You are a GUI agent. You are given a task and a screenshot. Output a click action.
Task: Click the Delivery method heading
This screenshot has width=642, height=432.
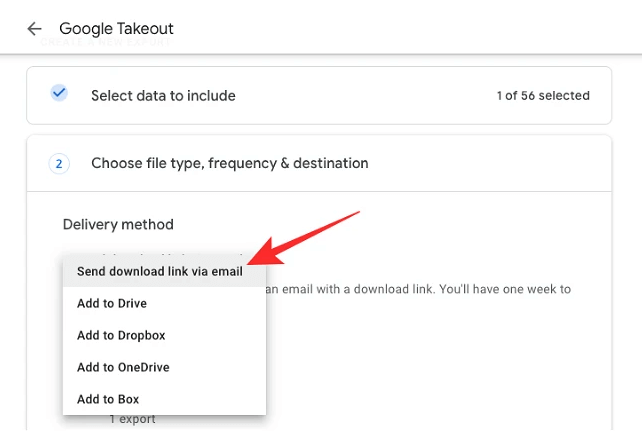coord(118,224)
